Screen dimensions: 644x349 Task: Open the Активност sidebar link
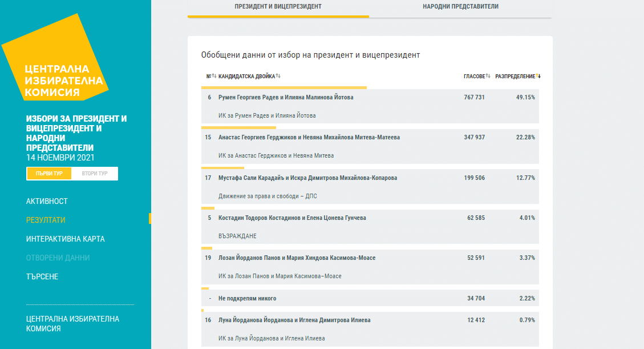coord(47,201)
